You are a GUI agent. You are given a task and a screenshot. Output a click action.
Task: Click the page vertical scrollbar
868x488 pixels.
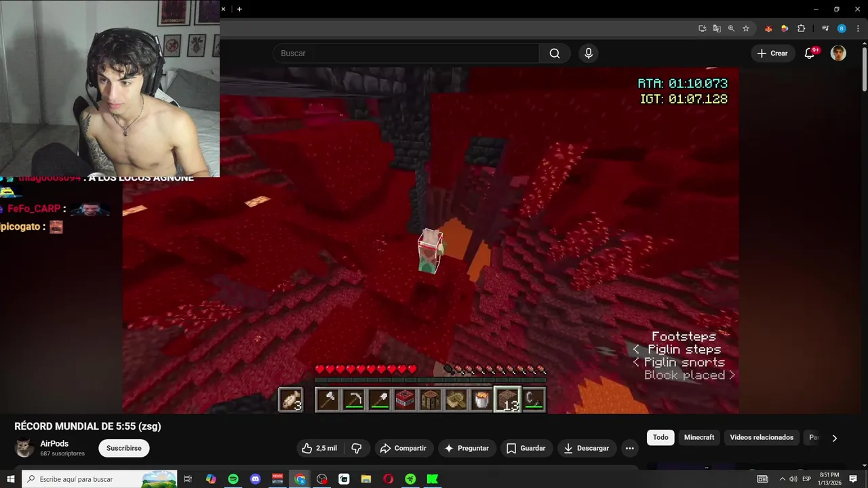point(865,68)
